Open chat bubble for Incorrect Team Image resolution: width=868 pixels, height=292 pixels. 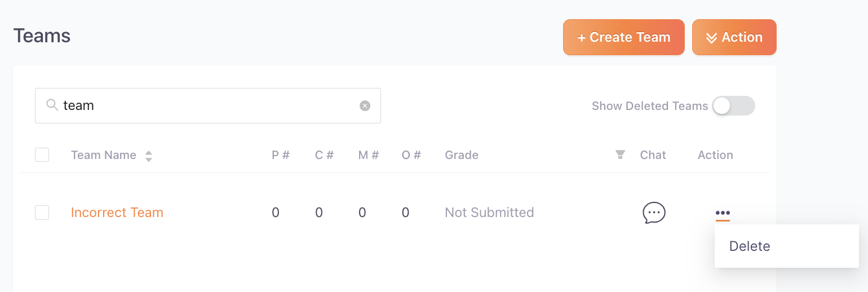[654, 213]
